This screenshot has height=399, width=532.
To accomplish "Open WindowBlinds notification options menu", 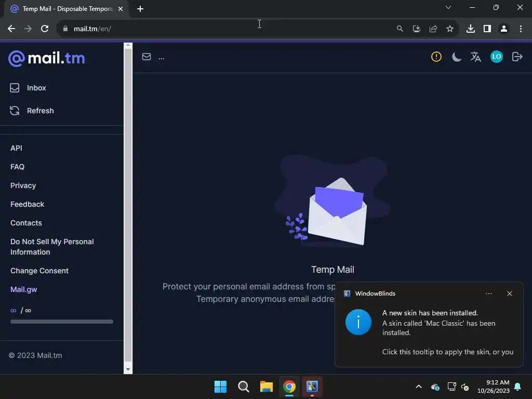I will [x=489, y=294].
